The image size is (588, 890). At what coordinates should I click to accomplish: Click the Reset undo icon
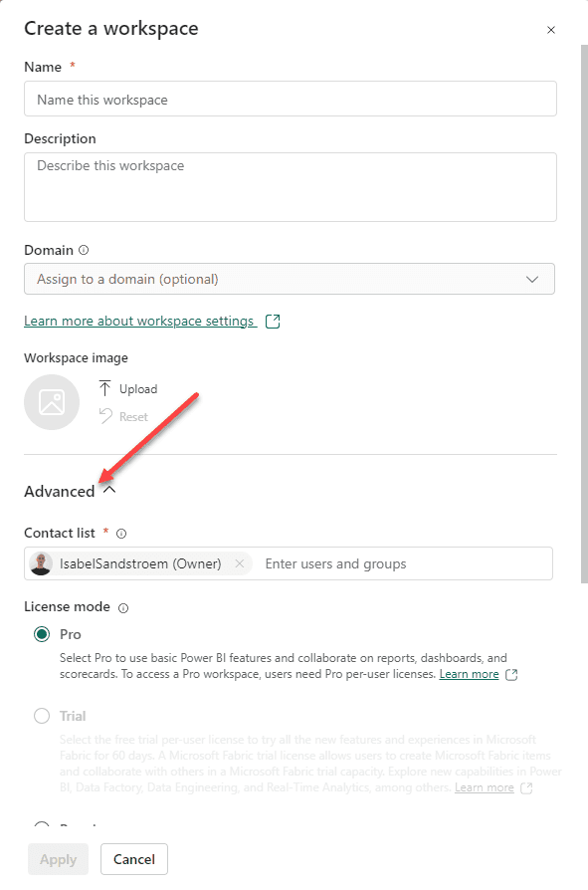[105, 416]
